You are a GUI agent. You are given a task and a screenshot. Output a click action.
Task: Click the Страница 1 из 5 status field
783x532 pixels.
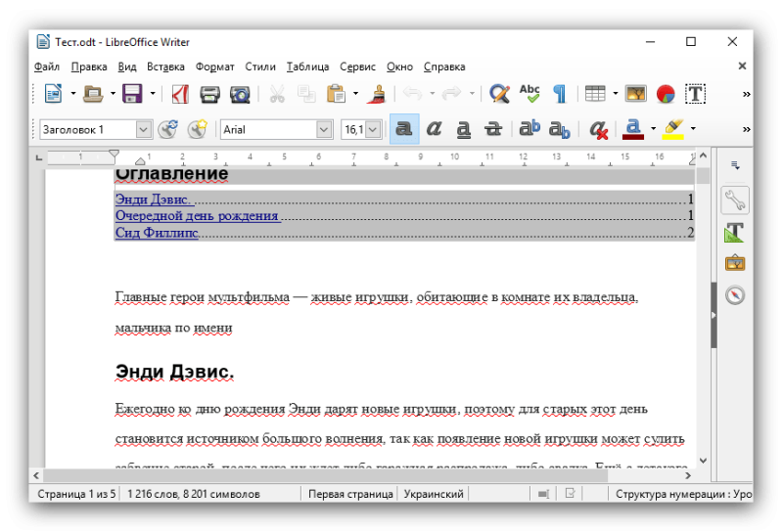pyautogui.click(x=76, y=494)
